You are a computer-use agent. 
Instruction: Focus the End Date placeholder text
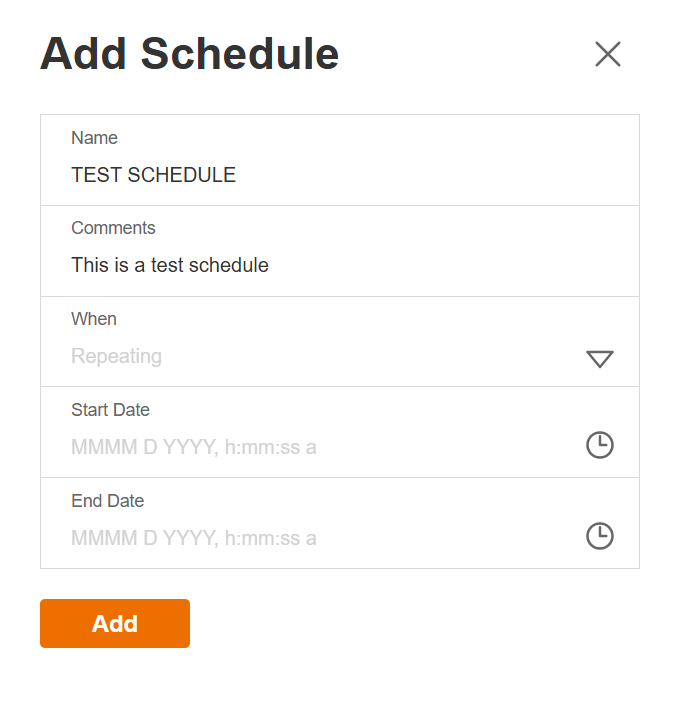coord(193,538)
